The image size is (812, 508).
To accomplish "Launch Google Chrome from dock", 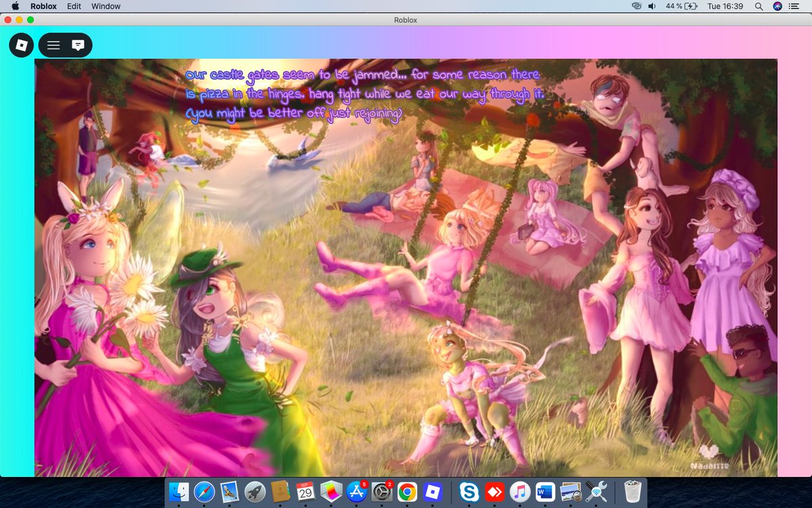I will [x=407, y=492].
